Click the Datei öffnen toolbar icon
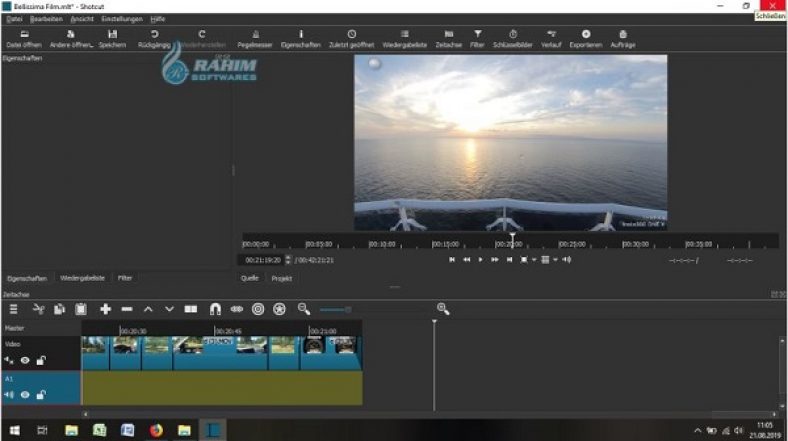This screenshot has height=441, width=788. (24, 38)
